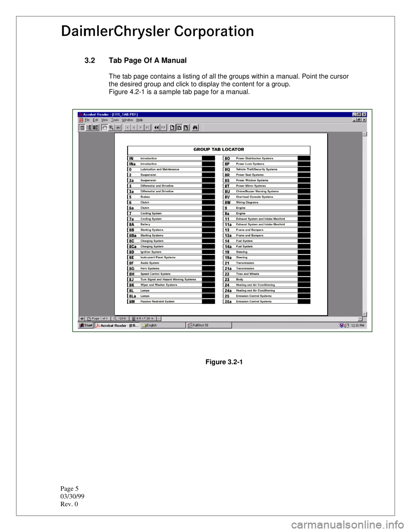Go to Previous Page toolbar button
This screenshot has height=532, width=411.
point(134,128)
